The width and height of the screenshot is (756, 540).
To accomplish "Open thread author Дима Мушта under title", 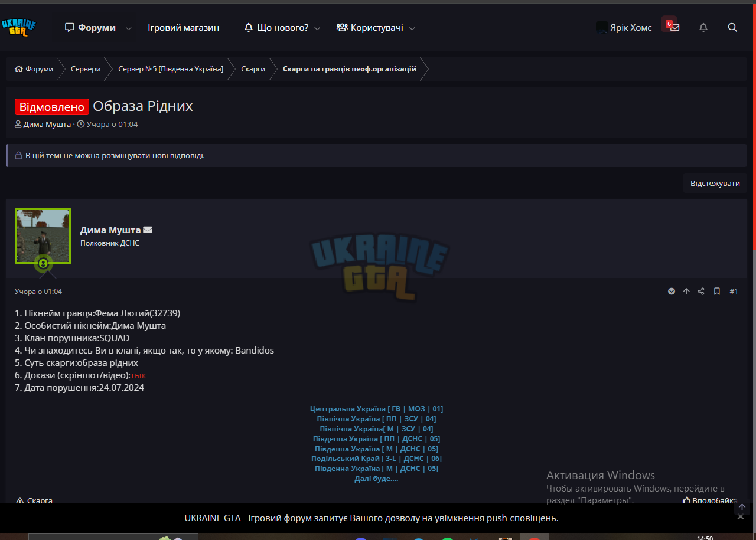I will tap(47, 125).
